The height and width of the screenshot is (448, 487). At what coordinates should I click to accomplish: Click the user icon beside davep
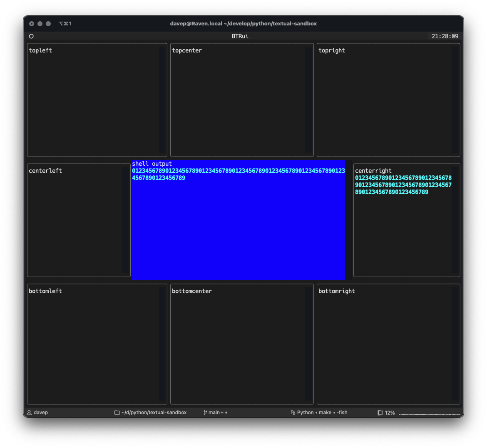coord(29,413)
